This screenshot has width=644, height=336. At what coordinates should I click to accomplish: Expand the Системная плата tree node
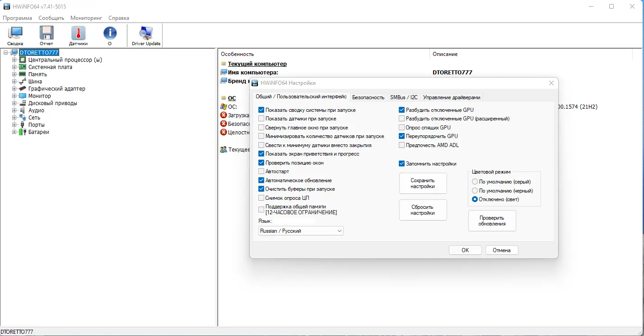pyautogui.click(x=14, y=67)
